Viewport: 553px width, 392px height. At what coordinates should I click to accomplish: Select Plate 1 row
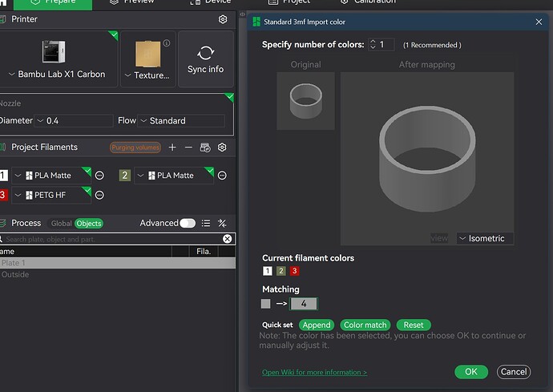pos(118,263)
